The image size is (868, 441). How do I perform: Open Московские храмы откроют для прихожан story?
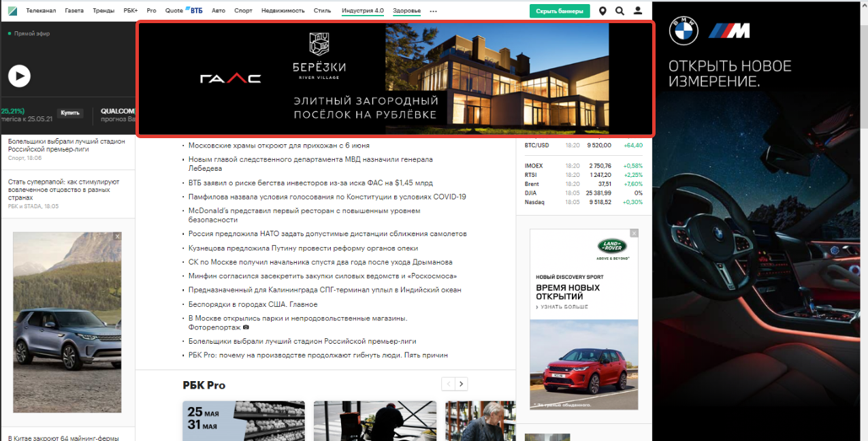(279, 145)
